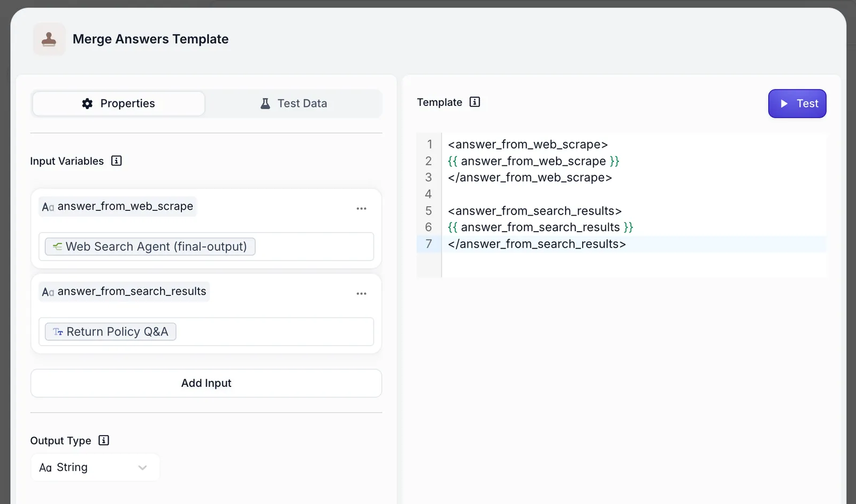Select the Web Search Agent (final-output) chip
Viewport: 856px width, 504px height.
(x=150, y=247)
